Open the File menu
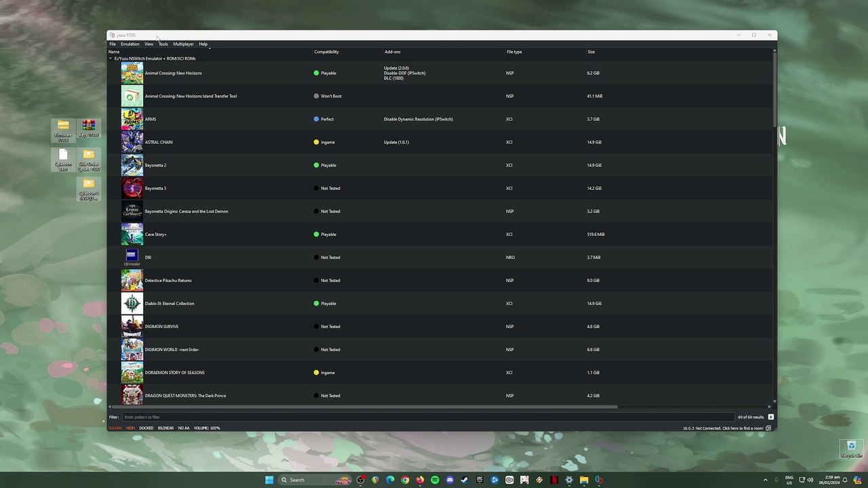The image size is (868, 488). tap(113, 44)
